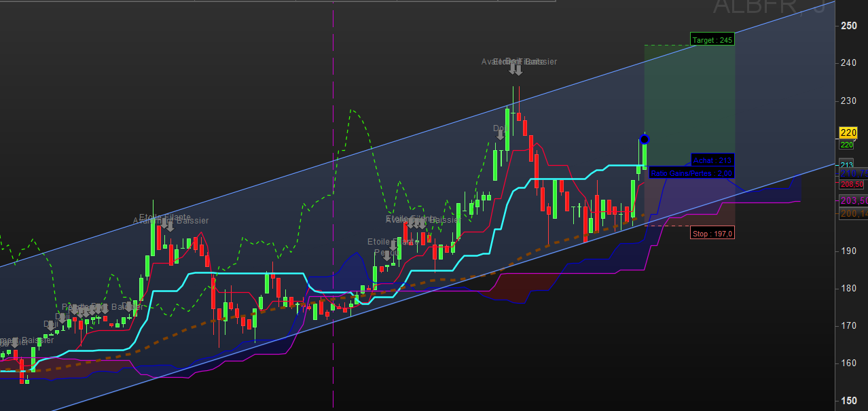Click the blue circle marker on latest candle
The image size is (868, 411).
[645, 139]
